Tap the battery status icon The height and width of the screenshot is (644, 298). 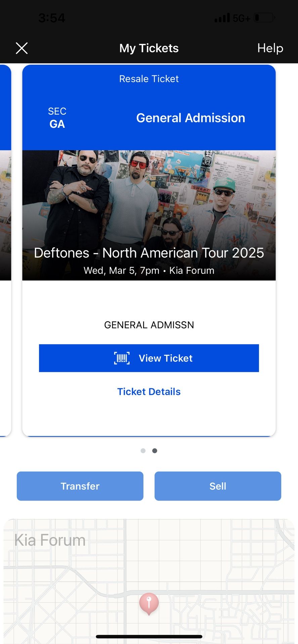coord(264,17)
